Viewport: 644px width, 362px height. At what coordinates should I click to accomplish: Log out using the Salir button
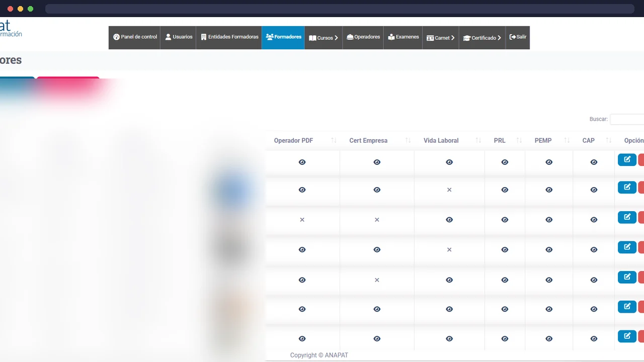518,37
